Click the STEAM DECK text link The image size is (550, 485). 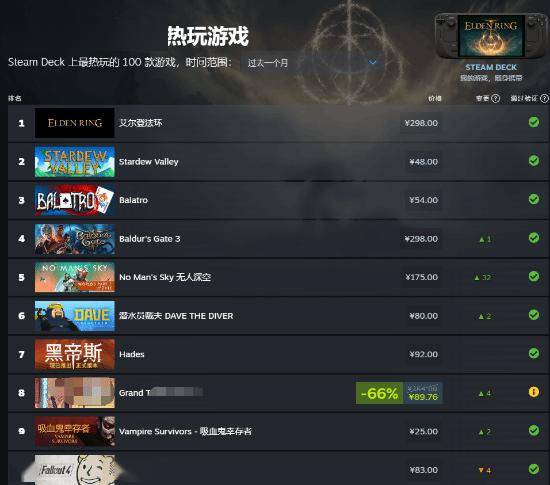[x=491, y=67]
